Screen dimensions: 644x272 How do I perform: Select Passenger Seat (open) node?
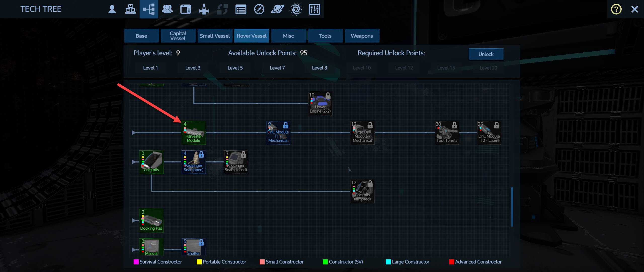pos(194,162)
